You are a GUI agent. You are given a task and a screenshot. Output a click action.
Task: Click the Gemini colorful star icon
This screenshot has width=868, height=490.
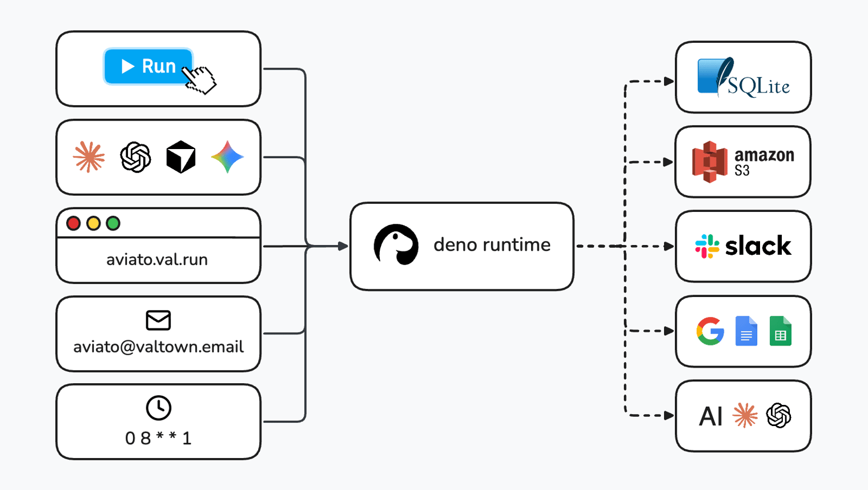coord(227,157)
